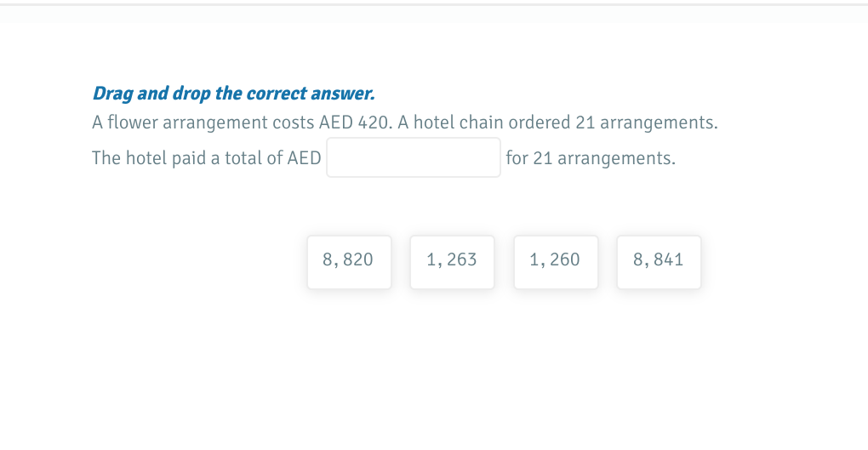Click the "Drag and drop the correct answer" heading
The width and height of the screenshot is (868, 450).
[233, 93]
